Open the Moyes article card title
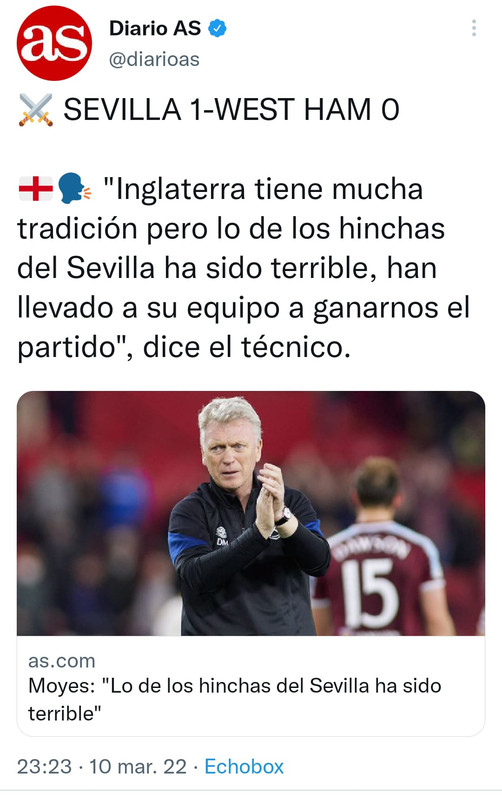This screenshot has width=502, height=800. pyautogui.click(x=235, y=699)
